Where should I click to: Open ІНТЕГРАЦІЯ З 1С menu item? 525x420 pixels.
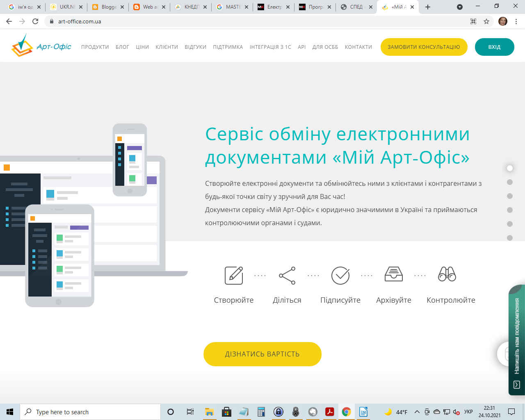pos(270,47)
